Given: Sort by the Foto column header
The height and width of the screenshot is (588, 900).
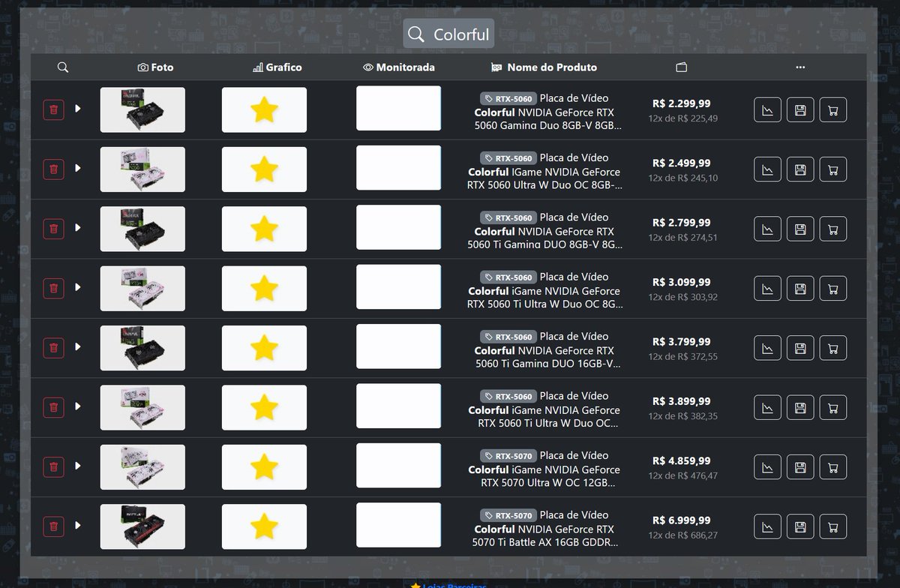Looking at the screenshot, I should 155,67.
